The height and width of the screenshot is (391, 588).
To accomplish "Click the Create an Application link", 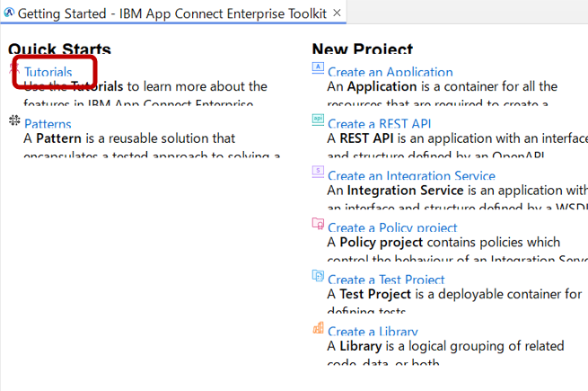I will pos(390,72).
